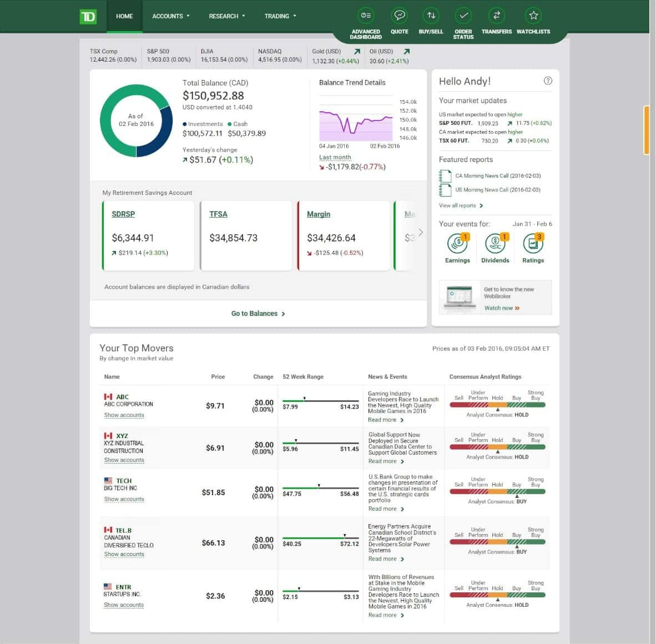Click the Canadian flag beside XYZ
Screen dimensions: 656x644
click(x=108, y=436)
